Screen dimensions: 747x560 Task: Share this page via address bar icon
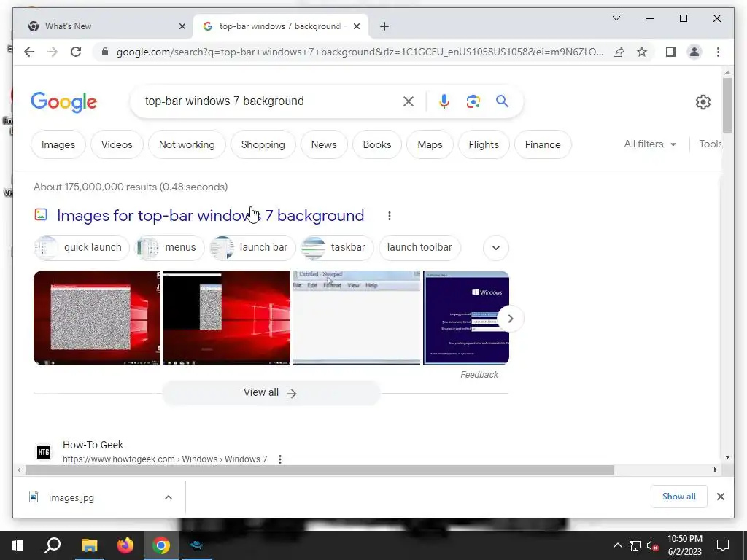pyautogui.click(x=619, y=52)
